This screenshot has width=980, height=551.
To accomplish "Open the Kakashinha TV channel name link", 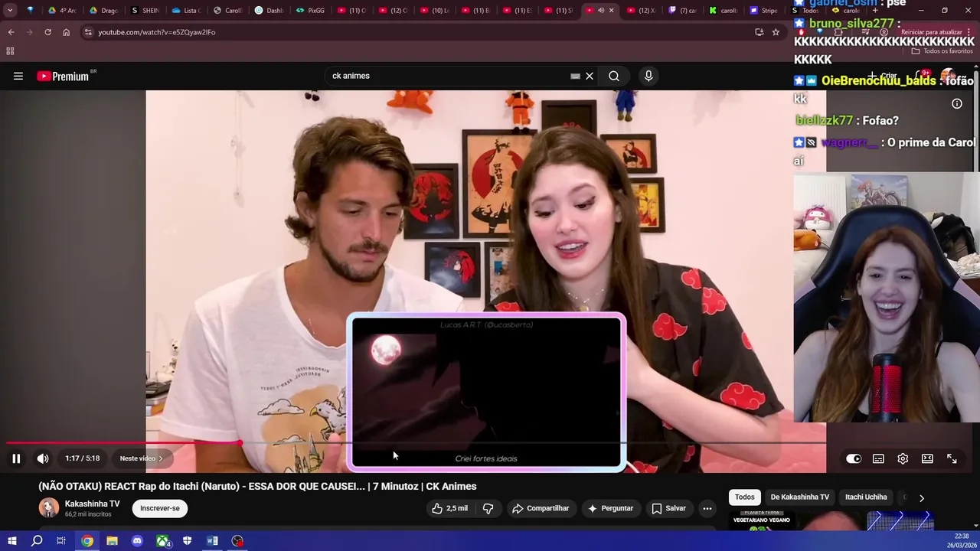I will pos(92,504).
